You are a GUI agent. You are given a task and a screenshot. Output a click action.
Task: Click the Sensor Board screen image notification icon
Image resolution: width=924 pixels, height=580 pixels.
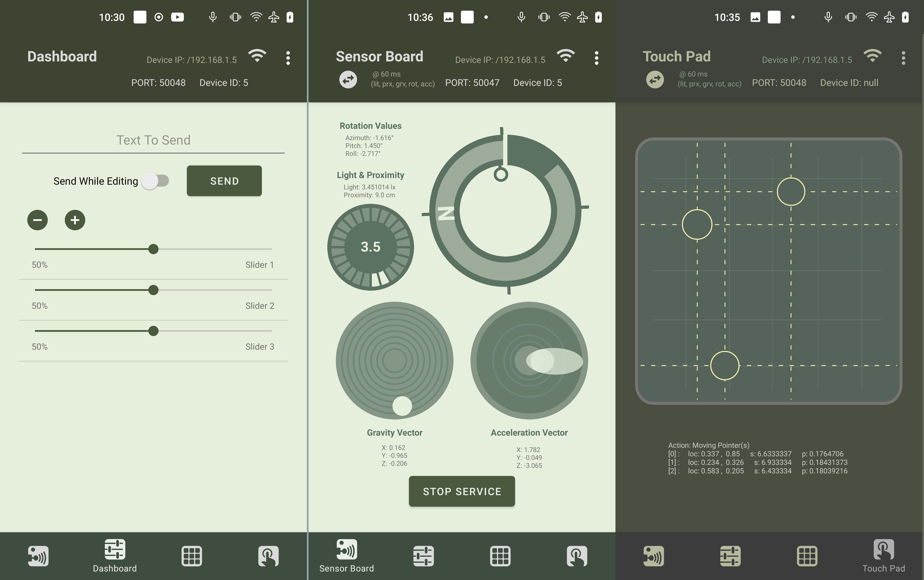tap(448, 17)
